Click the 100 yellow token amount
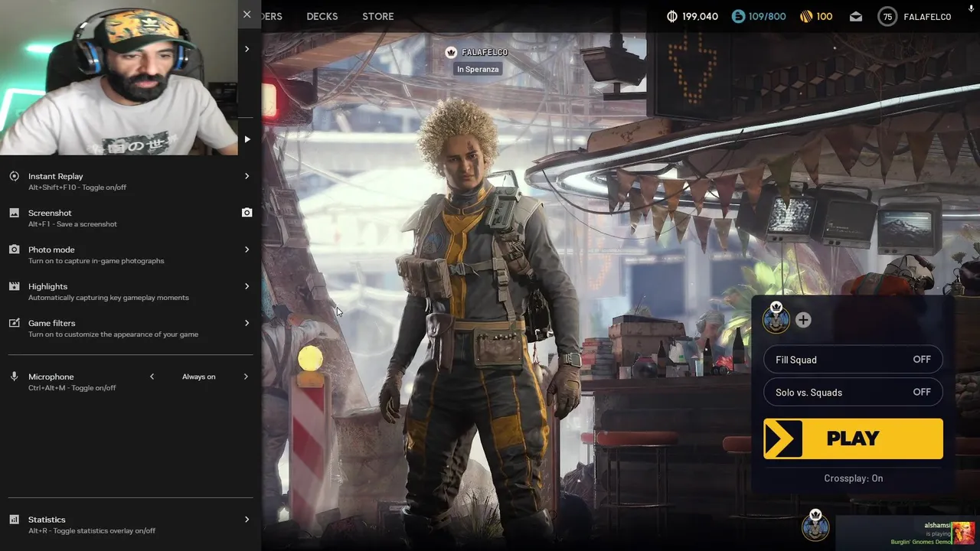 click(x=825, y=16)
